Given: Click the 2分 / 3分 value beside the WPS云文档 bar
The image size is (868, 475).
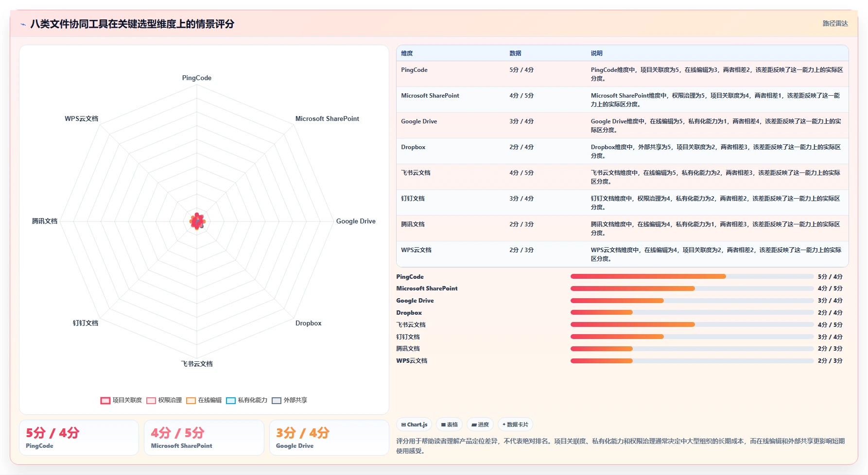Looking at the screenshot, I should click(x=830, y=361).
